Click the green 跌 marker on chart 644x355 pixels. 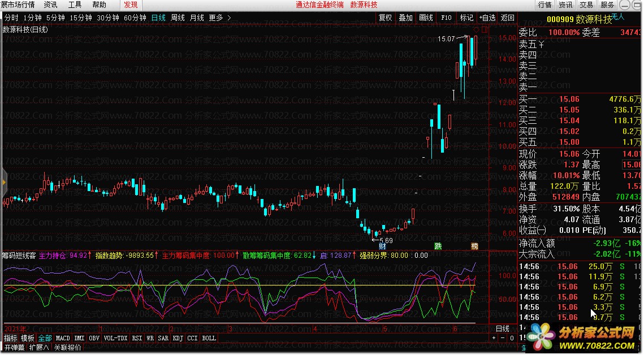(x=438, y=246)
